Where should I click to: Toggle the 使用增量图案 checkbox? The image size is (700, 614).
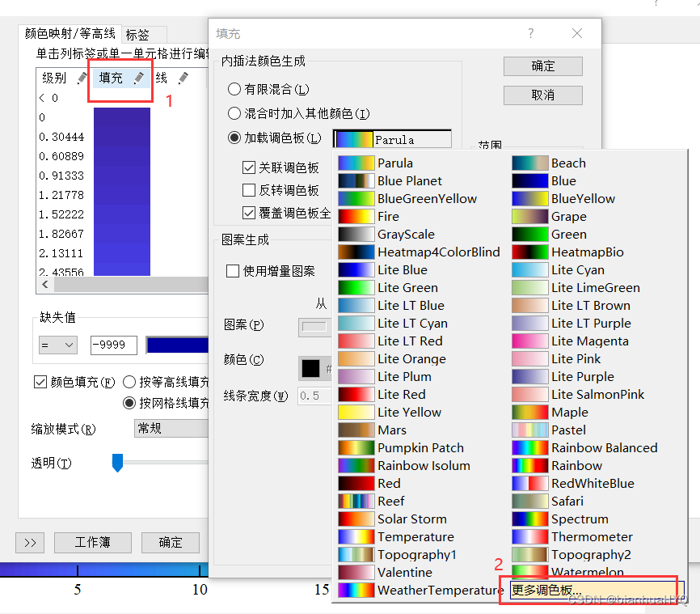[x=233, y=271]
